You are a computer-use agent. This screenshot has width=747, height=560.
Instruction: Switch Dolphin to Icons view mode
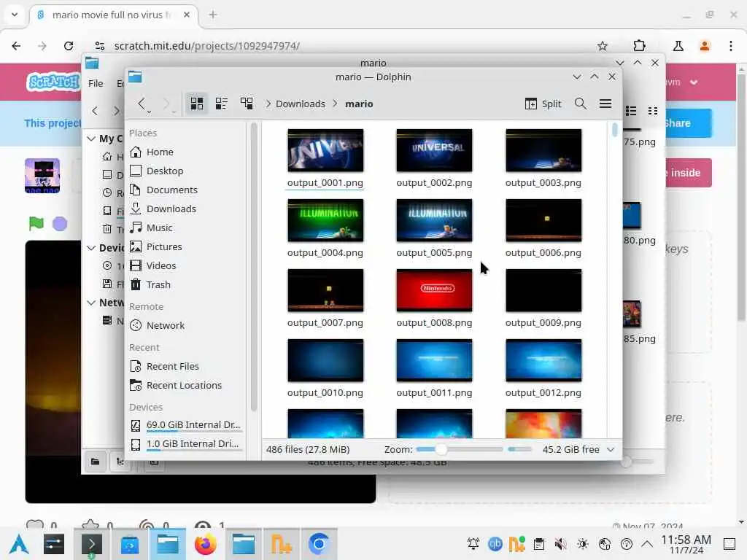point(197,104)
